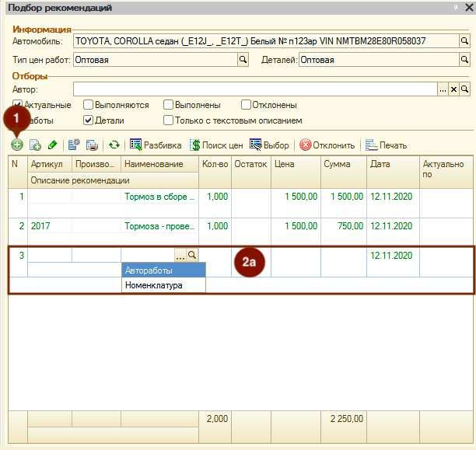
Task: Click the printer list output icon
Action: point(92,145)
